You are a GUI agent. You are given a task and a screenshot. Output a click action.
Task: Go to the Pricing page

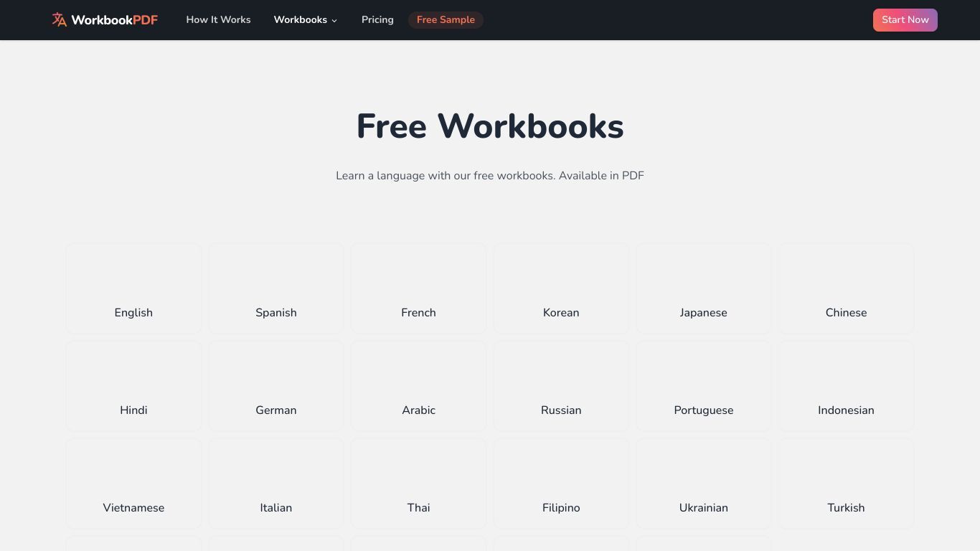click(377, 20)
